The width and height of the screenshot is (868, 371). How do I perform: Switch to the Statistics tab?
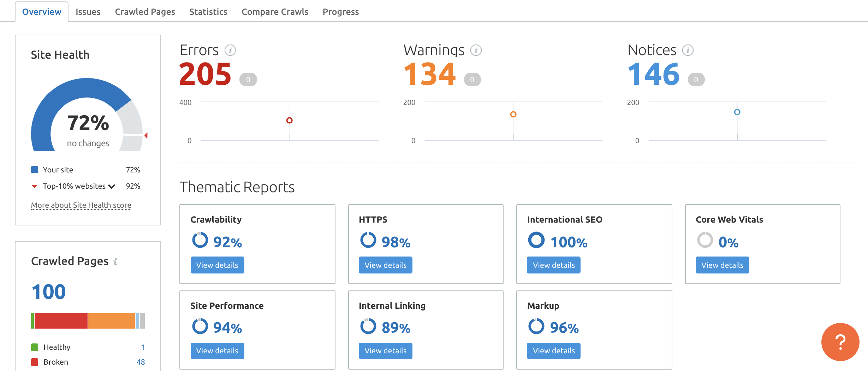point(208,11)
